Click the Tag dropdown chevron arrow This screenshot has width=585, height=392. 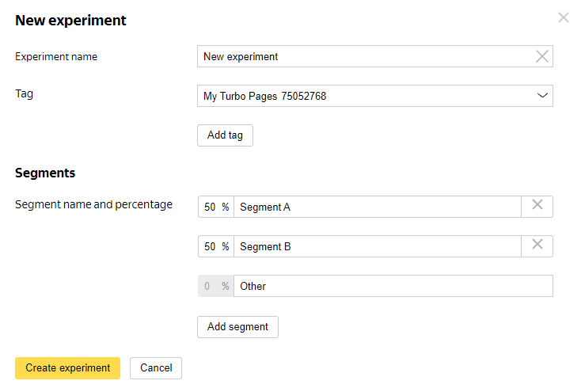coord(542,96)
